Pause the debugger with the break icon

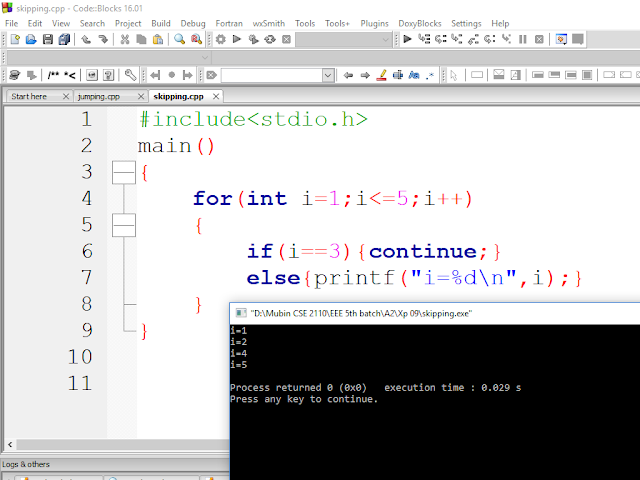tap(522, 39)
